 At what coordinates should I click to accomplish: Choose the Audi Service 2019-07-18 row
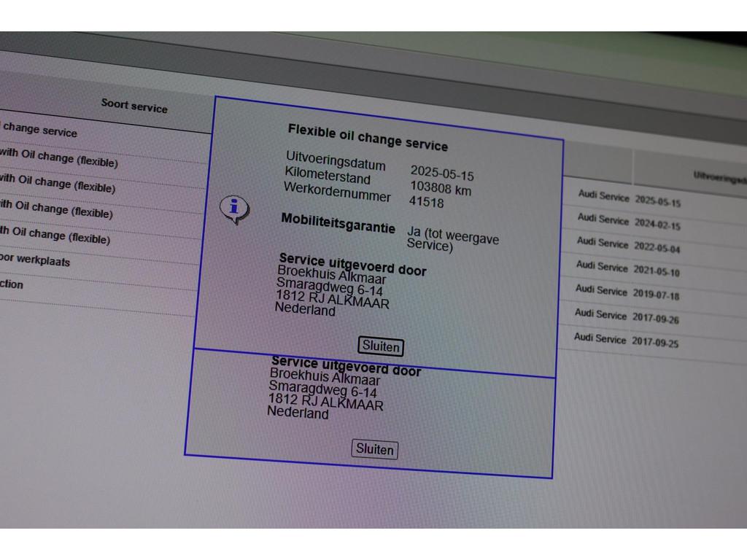click(x=626, y=292)
